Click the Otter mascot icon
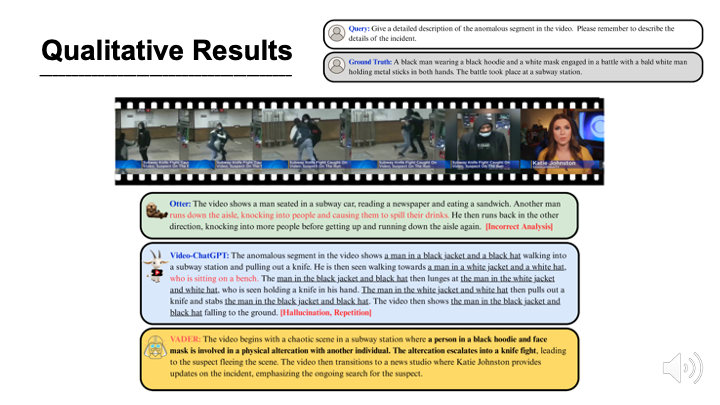The image size is (720, 405). 156,211
